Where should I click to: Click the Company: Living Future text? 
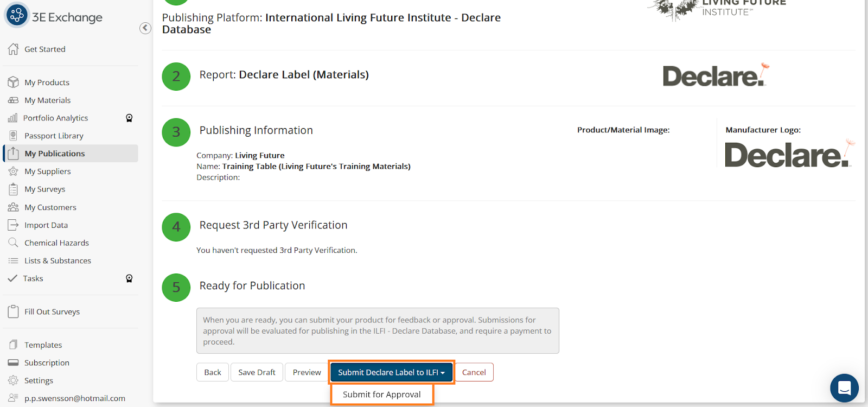pos(240,156)
